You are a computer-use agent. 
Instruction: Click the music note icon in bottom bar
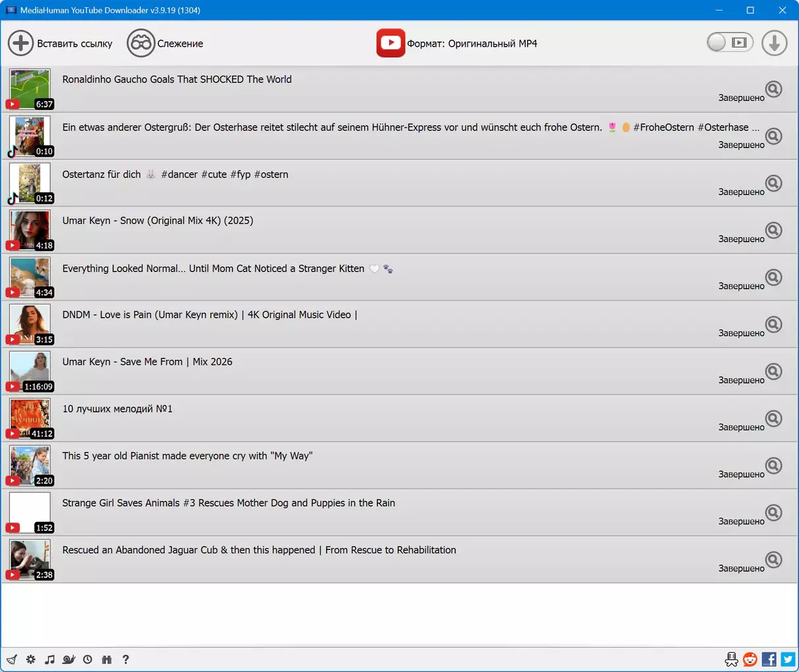pyautogui.click(x=49, y=659)
